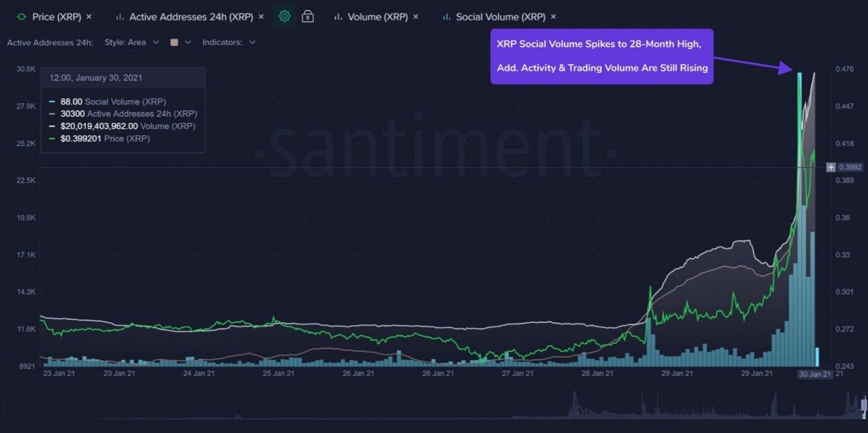Click the 88.00 Social Volume tooltip row

click(108, 101)
